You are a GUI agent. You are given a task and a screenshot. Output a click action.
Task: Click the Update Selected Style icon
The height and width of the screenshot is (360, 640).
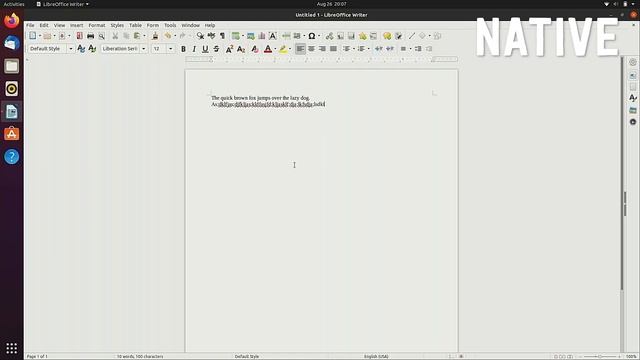click(x=81, y=49)
